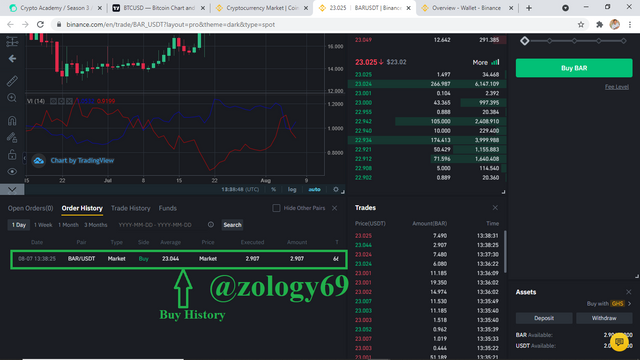Set amount slider to the last diamond
640x360 pixels.
(624, 41)
